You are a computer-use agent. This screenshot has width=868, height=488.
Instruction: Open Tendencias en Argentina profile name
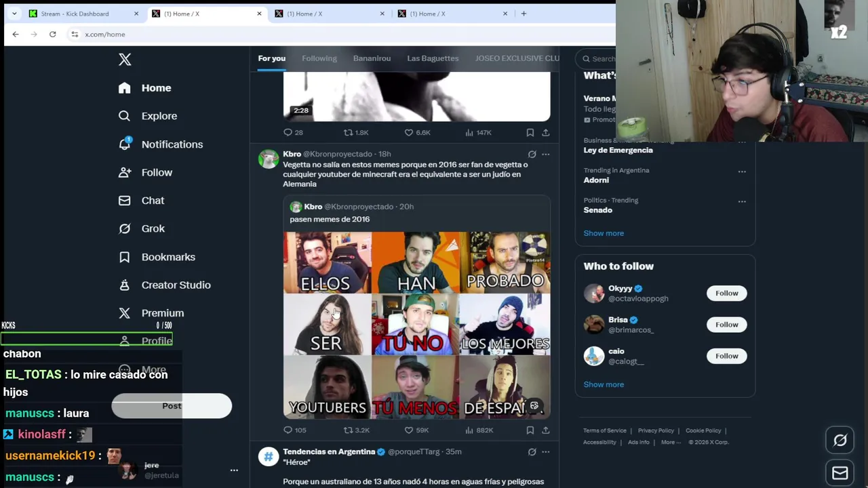(329, 452)
